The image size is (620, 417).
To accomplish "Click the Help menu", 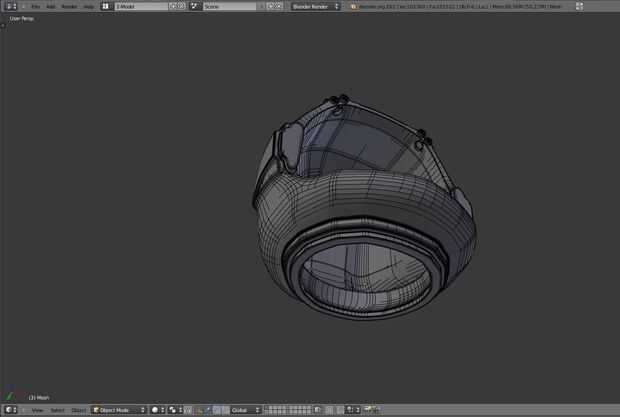I will tap(88, 6).
